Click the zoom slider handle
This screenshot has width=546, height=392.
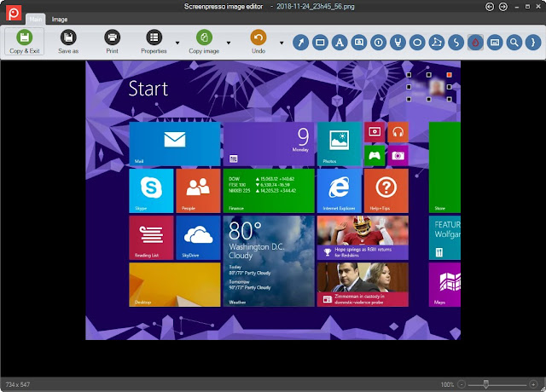pos(485,384)
